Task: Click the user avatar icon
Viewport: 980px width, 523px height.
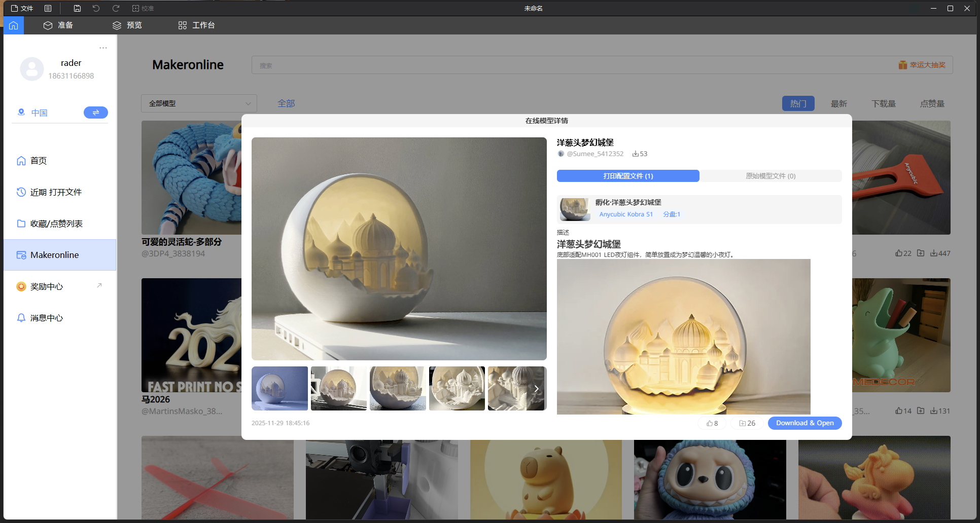Action: pyautogui.click(x=32, y=69)
